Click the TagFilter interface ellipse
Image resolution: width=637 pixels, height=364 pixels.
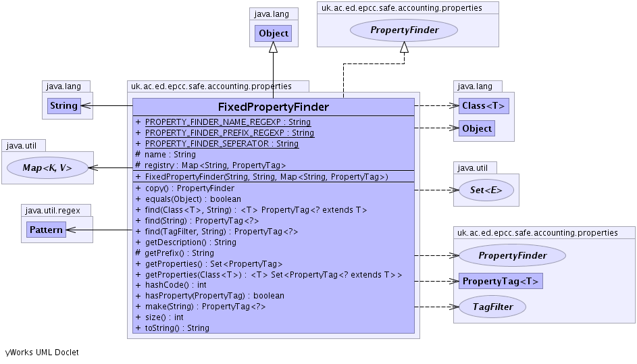492,307
